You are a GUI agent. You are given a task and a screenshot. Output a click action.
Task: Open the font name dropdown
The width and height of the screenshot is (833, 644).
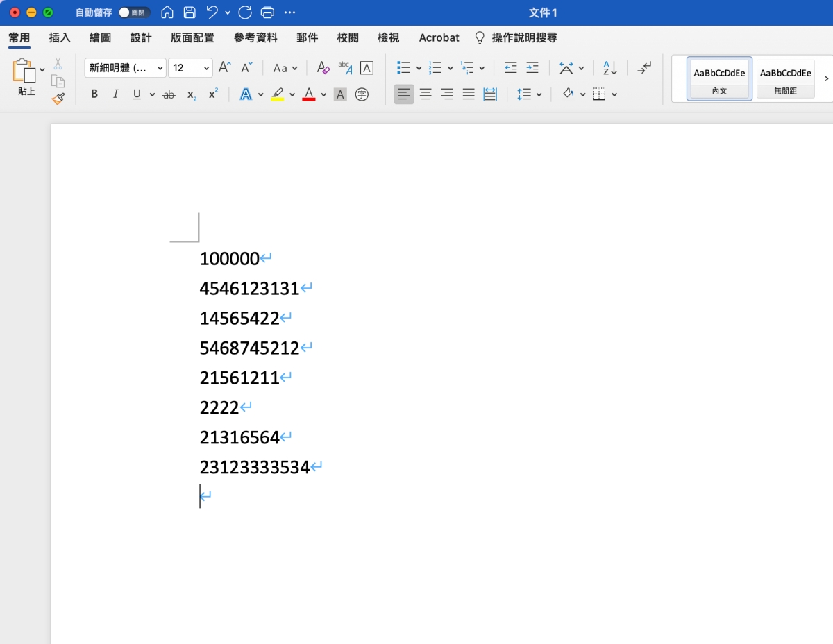160,68
